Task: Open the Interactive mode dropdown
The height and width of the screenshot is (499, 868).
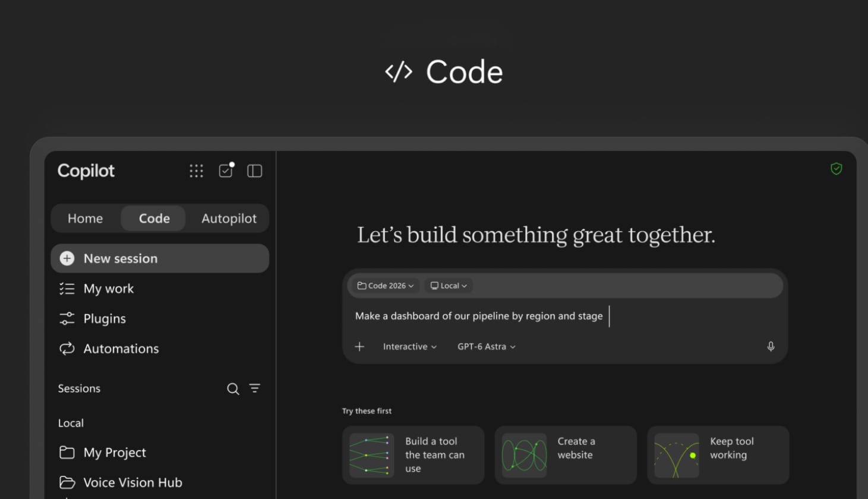Action: [x=410, y=346]
